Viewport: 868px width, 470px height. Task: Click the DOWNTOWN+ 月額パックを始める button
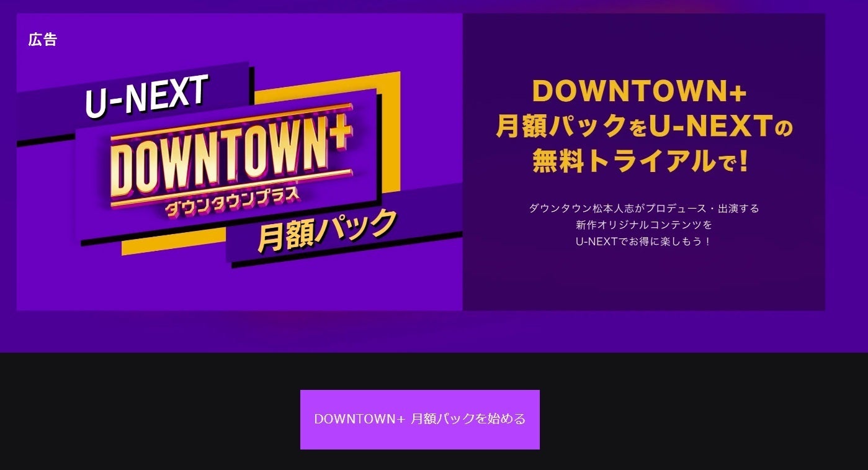pyautogui.click(x=420, y=419)
